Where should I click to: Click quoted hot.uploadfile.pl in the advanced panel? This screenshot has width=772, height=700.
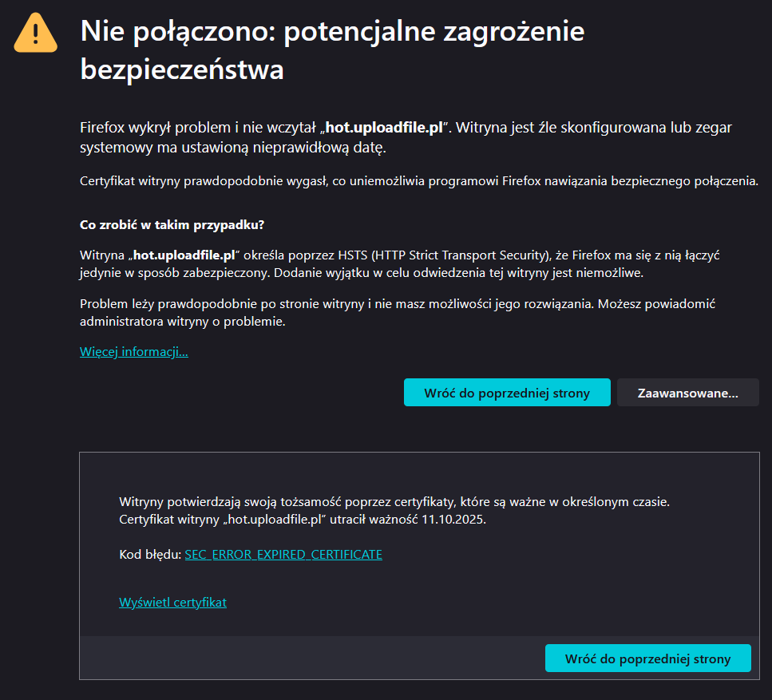tap(275, 519)
